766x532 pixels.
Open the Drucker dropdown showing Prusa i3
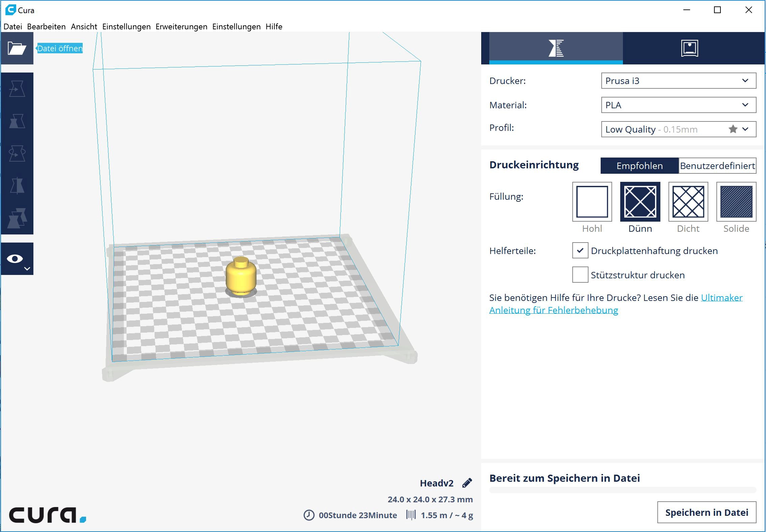pyautogui.click(x=678, y=81)
